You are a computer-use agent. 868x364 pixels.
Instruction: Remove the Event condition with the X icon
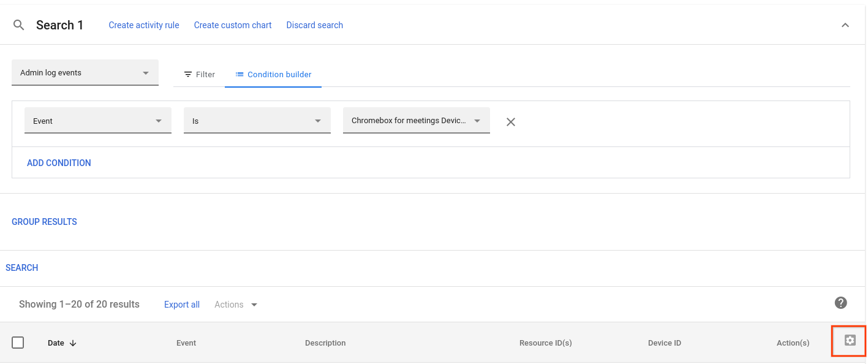coord(511,122)
